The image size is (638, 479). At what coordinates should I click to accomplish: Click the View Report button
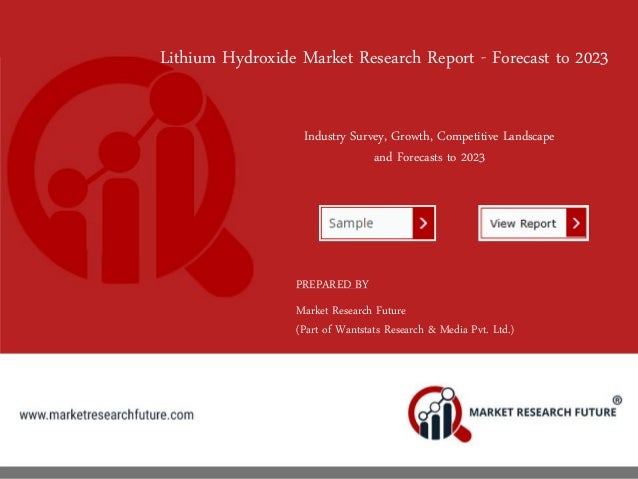point(533,223)
